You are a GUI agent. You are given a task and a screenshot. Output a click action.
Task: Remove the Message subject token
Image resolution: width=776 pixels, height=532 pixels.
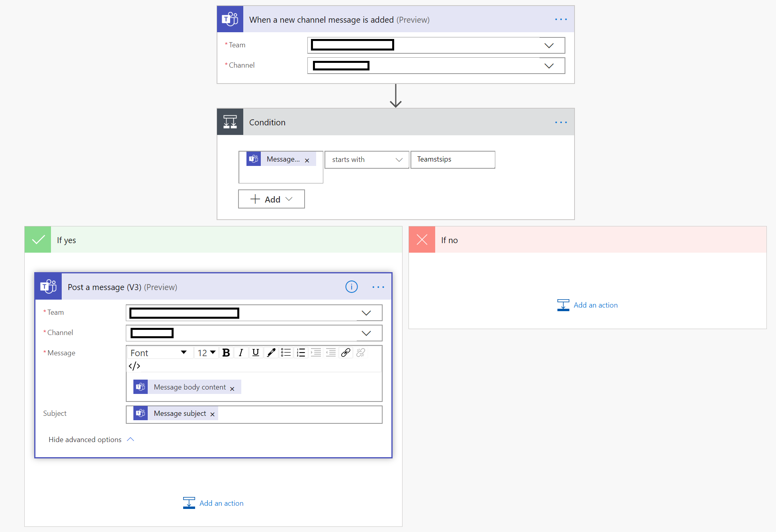[x=213, y=414]
